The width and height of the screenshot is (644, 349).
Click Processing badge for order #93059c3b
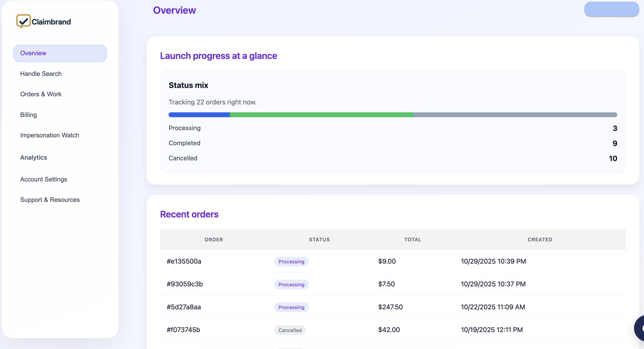pos(291,284)
